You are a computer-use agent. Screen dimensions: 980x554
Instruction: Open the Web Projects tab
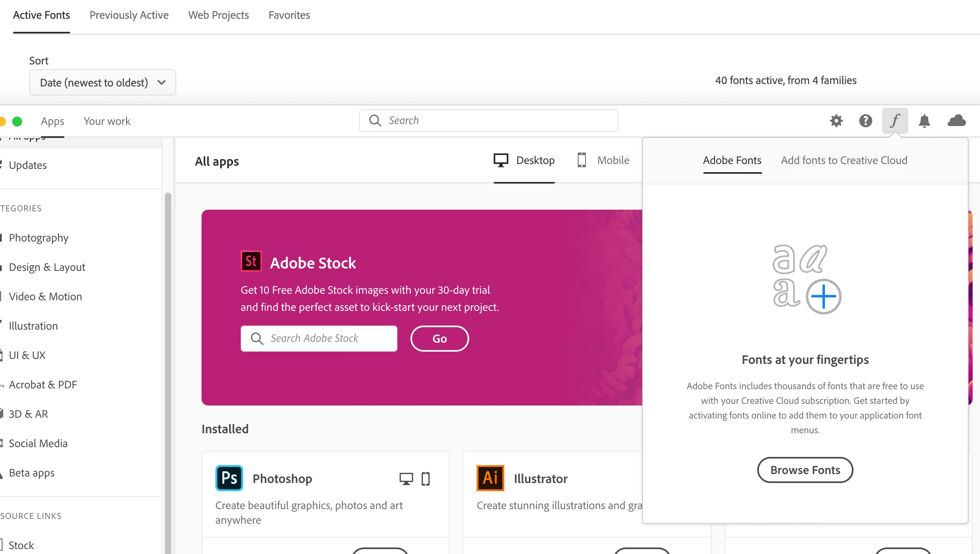tap(218, 15)
